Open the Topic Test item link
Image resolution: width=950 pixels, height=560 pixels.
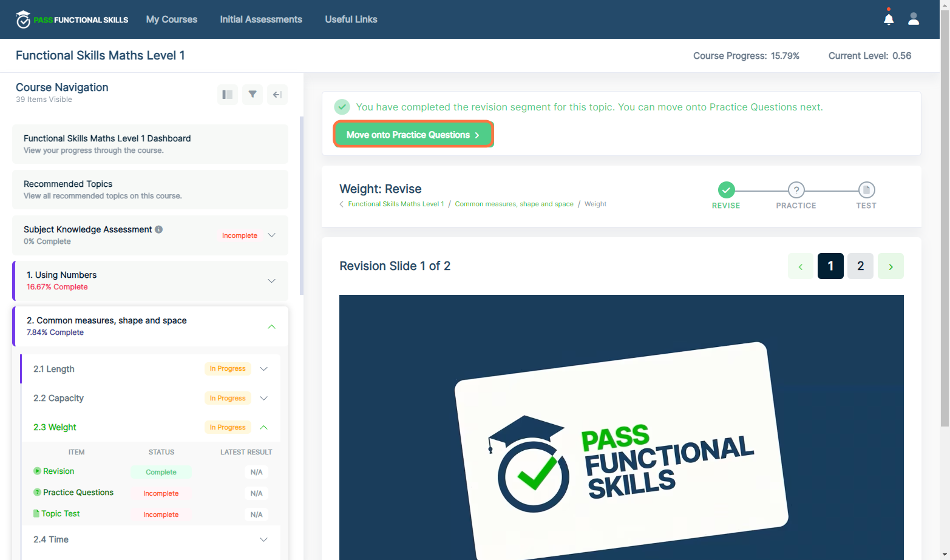(61, 513)
